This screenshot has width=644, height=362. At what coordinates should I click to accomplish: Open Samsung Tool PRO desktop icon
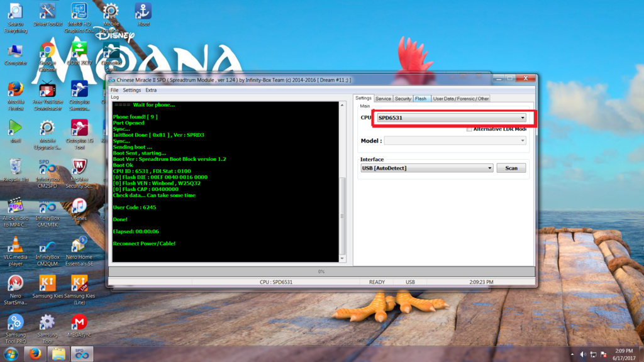pyautogui.click(x=15, y=322)
